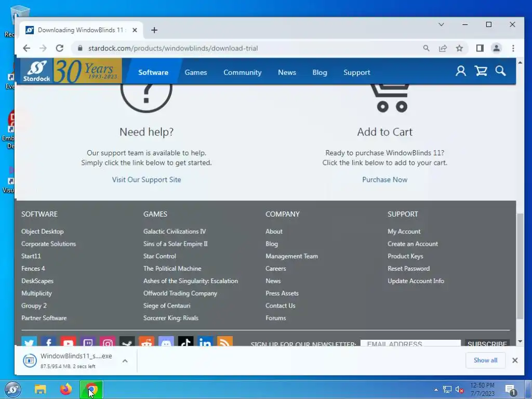Viewport: 532px width, 399px height.
Task: Show hidden system tray icons arrow
Action: (x=436, y=390)
